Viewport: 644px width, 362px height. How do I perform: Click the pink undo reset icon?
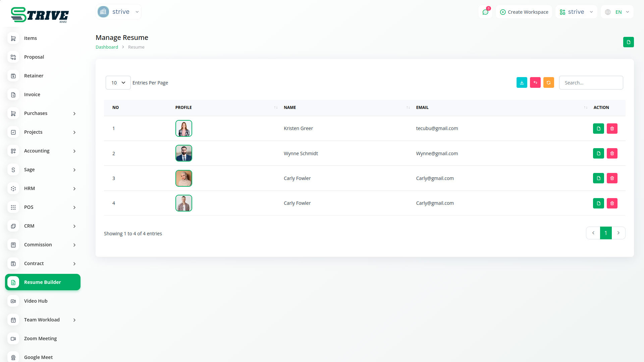(x=535, y=82)
